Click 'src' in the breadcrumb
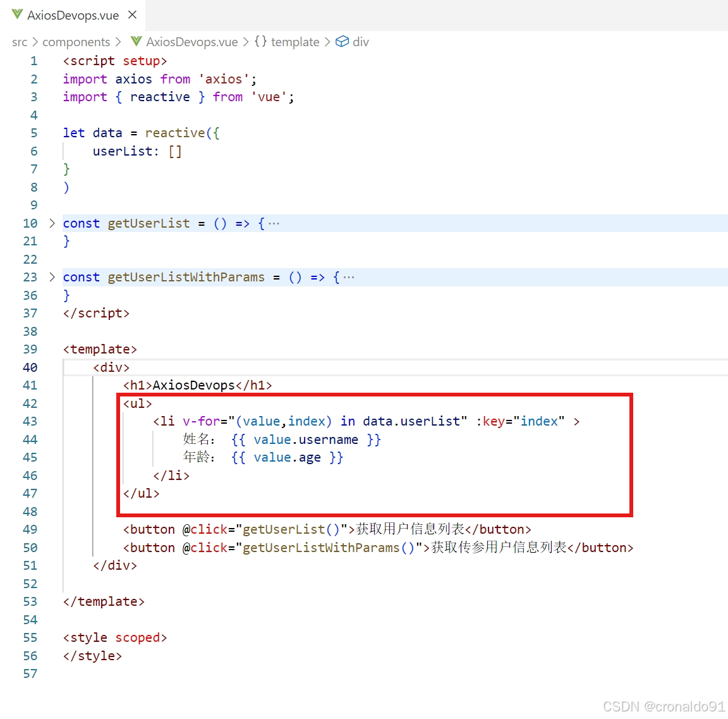 pyautogui.click(x=20, y=42)
